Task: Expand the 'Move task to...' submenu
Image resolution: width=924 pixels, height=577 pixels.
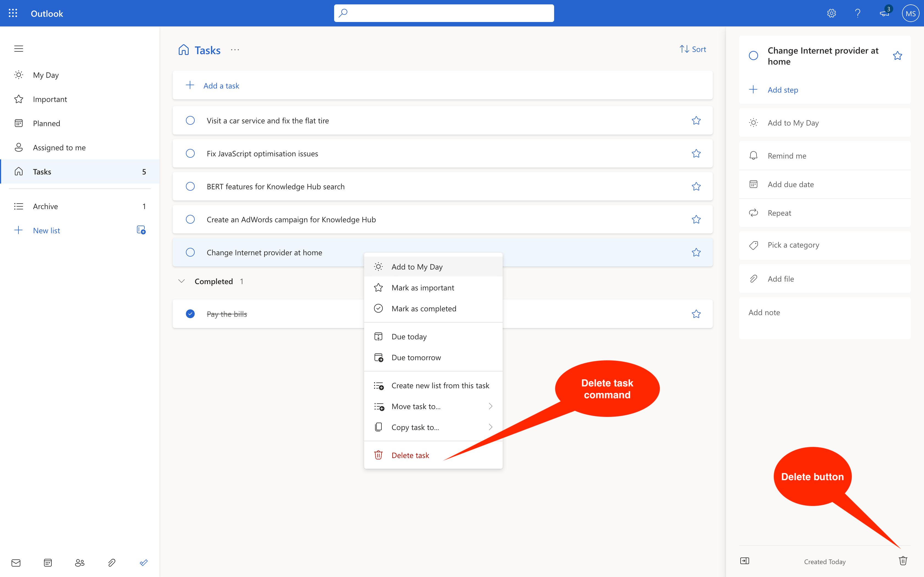Action: pos(491,406)
